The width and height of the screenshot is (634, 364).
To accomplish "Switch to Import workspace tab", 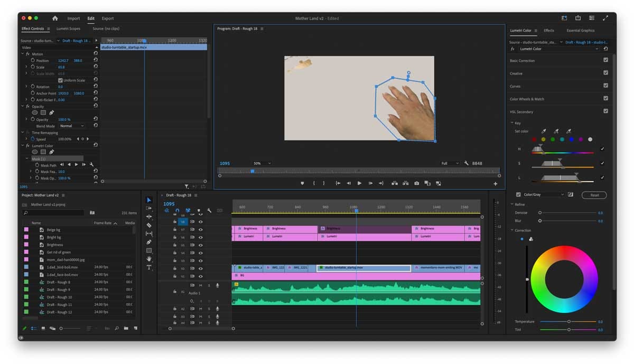I will point(73,18).
